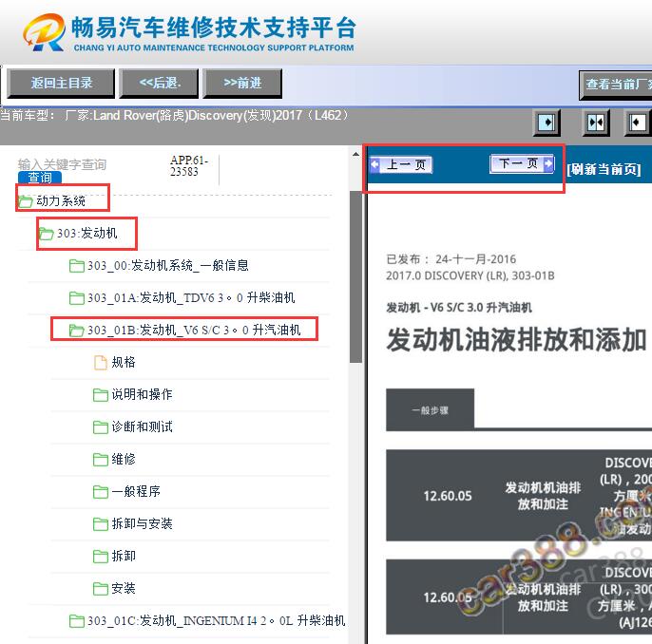The width and height of the screenshot is (652, 644).
Task: Click first 发动机机油排放和加注 table cell
Action: [543, 496]
